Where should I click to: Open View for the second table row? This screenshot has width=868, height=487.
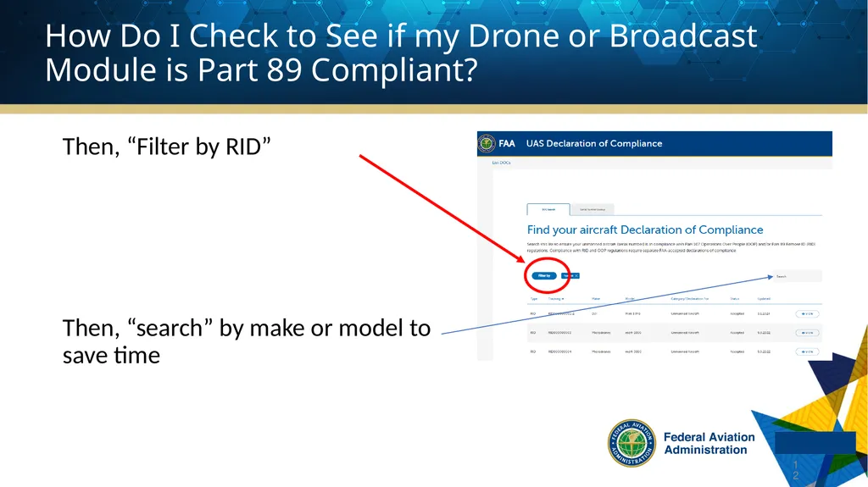coord(807,333)
